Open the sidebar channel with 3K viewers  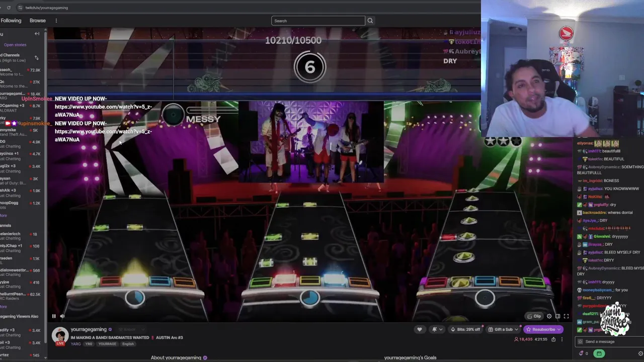[21, 180]
